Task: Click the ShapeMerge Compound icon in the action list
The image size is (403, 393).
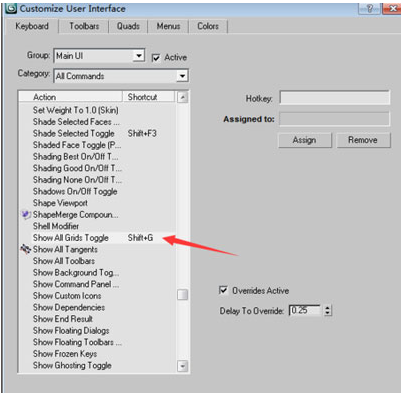Action: click(26, 214)
